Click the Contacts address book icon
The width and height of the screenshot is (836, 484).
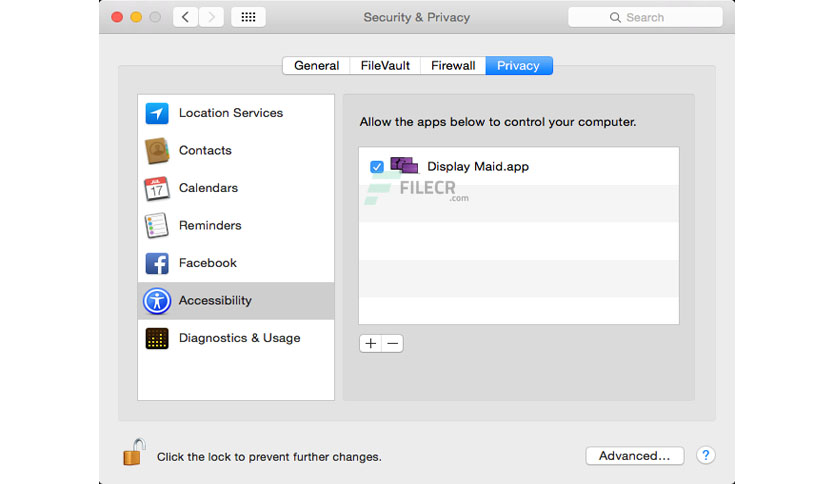(x=157, y=151)
